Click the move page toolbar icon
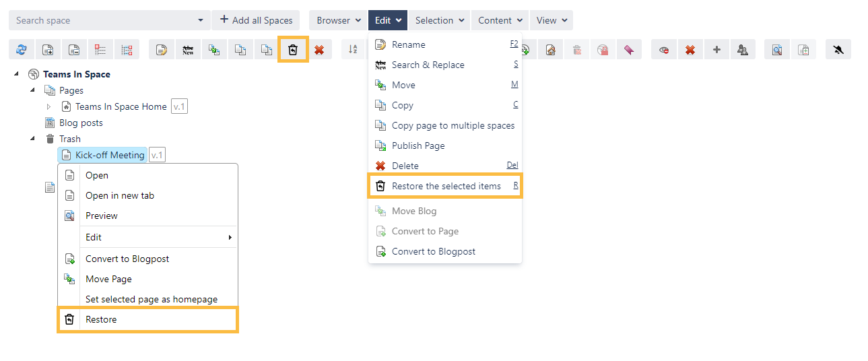The width and height of the screenshot is (868, 361). (x=213, y=50)
